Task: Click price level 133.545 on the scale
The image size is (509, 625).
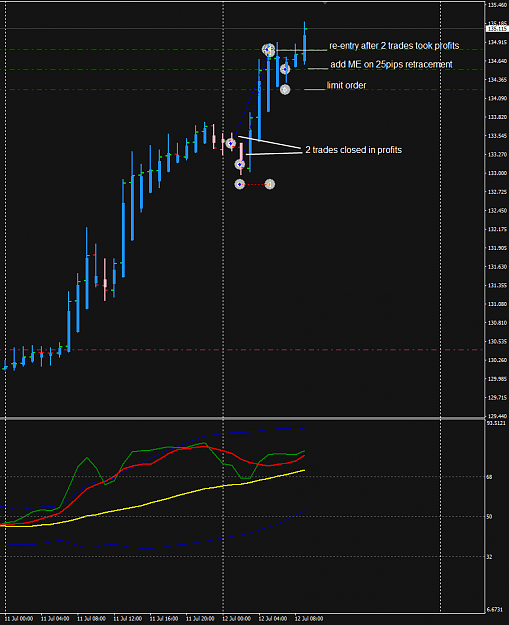Action: pos(497,136)
